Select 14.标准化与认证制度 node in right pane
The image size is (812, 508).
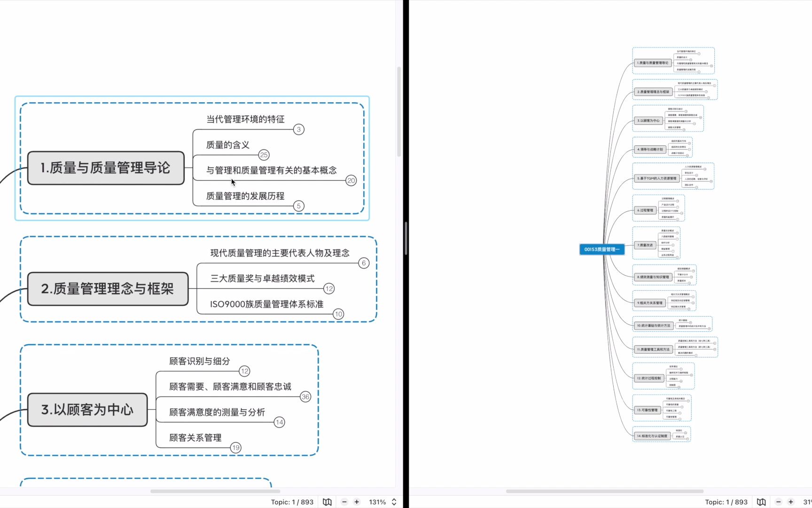652,436
